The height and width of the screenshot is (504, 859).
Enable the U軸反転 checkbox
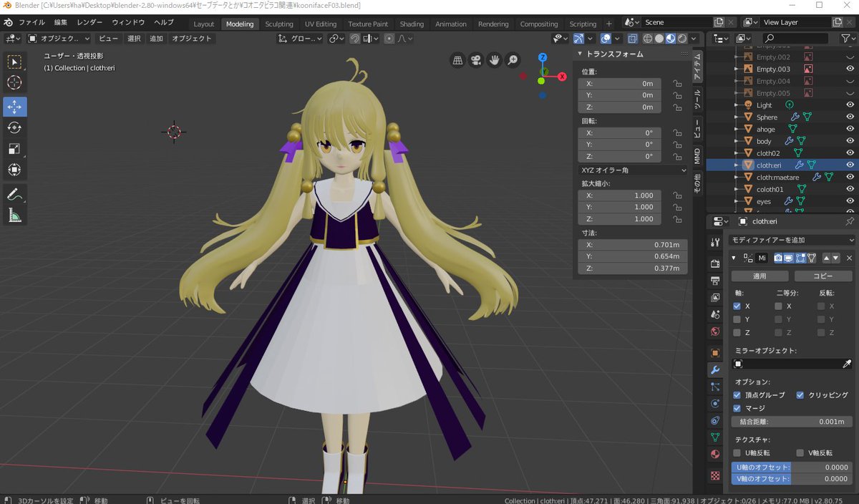coord(737,453)
